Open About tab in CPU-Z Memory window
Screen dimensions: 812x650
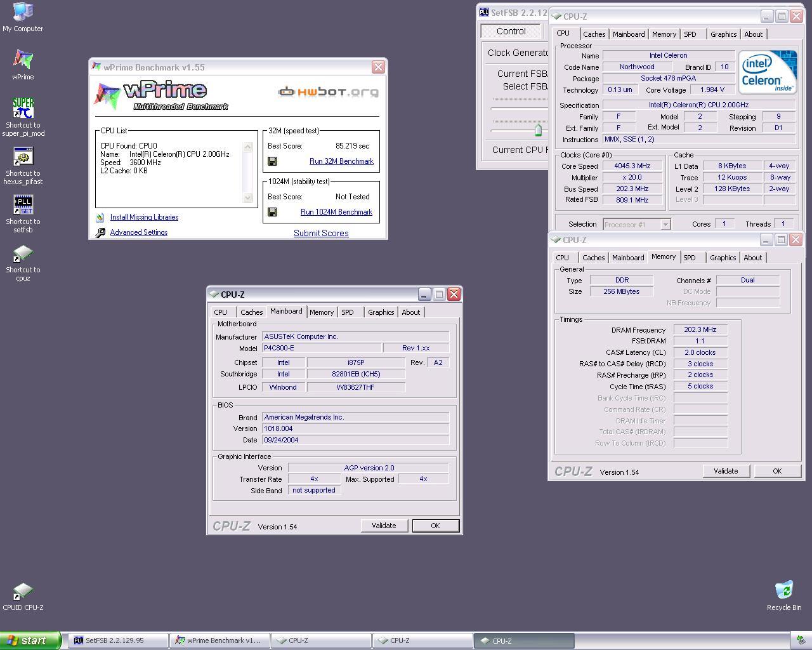(x=753, y=258)
